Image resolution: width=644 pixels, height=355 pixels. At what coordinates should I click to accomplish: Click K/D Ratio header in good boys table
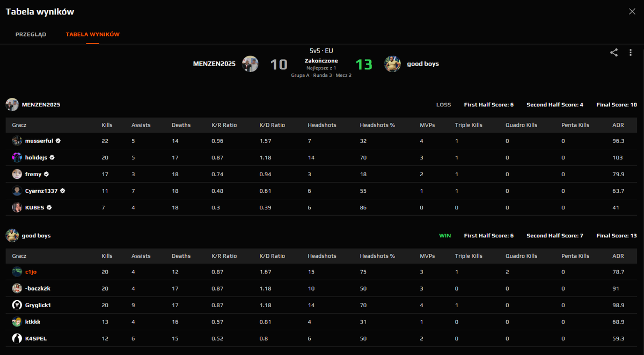[272, 256]
